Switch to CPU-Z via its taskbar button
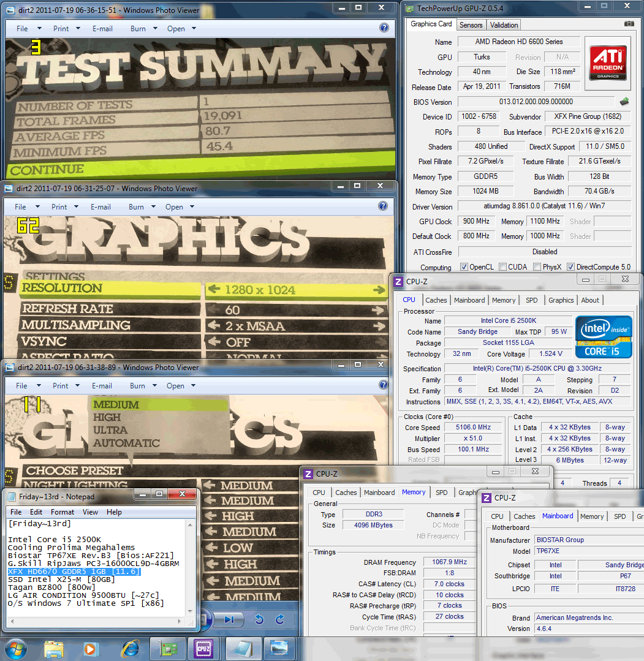 203,649
